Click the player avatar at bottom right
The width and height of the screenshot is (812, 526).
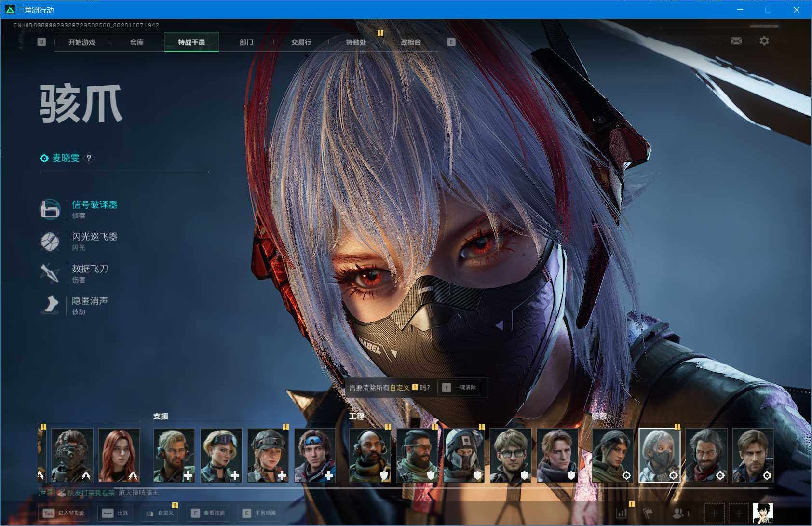[x=763, y=513]
